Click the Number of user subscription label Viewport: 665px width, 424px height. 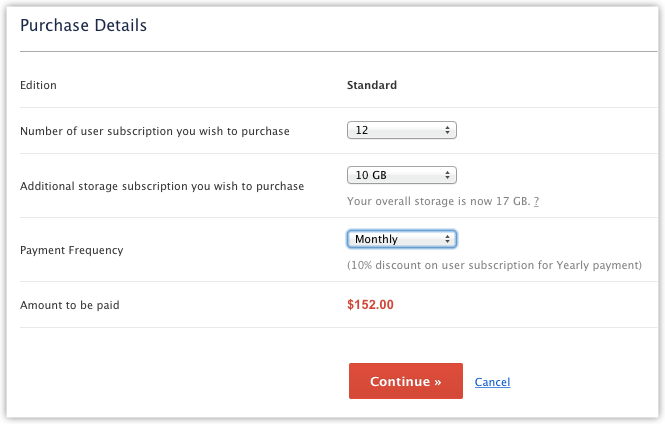(154, 131)
